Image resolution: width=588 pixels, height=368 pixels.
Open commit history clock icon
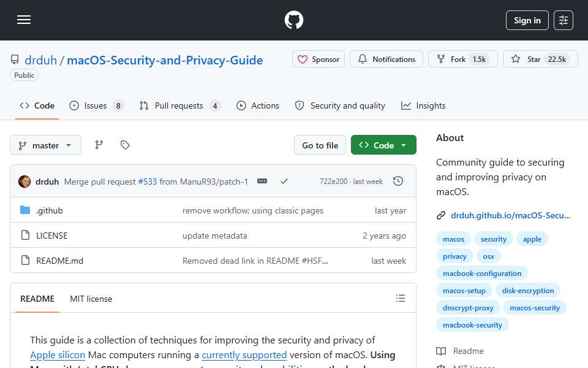coord(398,182)
